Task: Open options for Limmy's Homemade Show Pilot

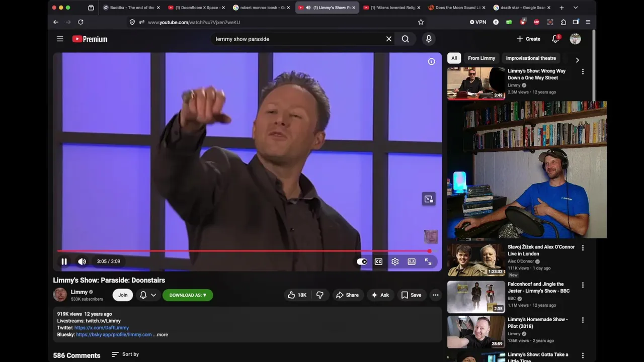Action: click(x=583, y=320)
